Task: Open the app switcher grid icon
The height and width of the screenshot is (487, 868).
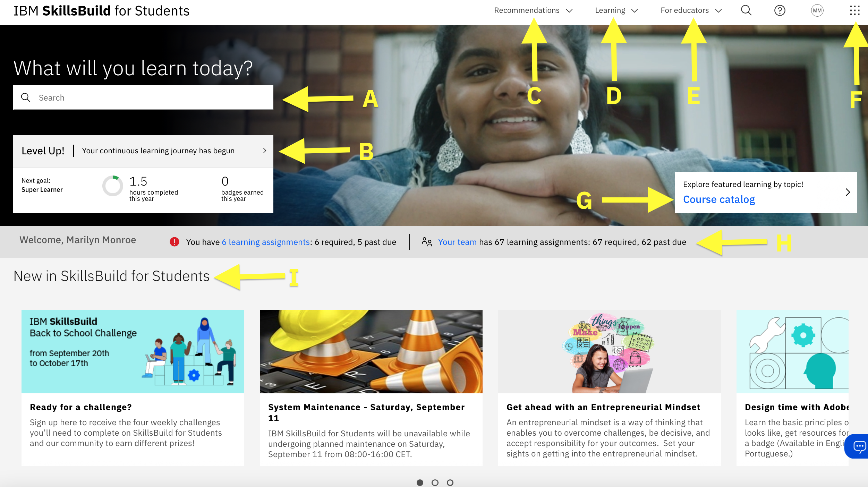Action: tap(854, 10)
